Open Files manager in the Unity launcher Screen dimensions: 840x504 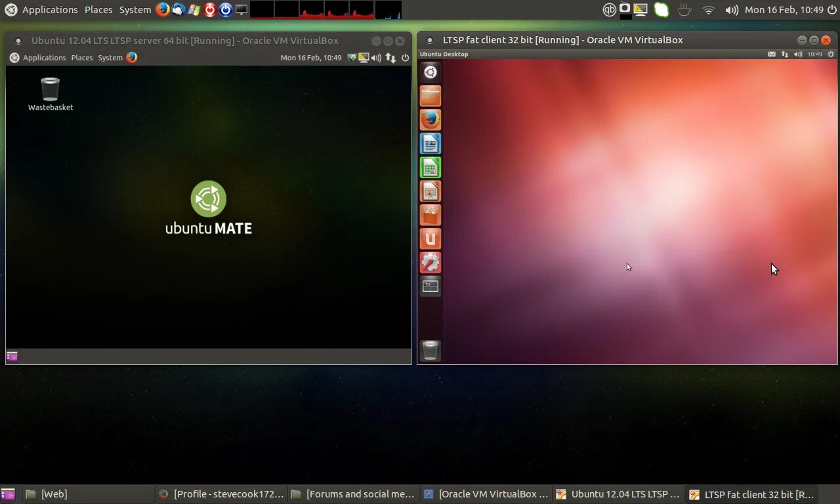tap(430, 96)
